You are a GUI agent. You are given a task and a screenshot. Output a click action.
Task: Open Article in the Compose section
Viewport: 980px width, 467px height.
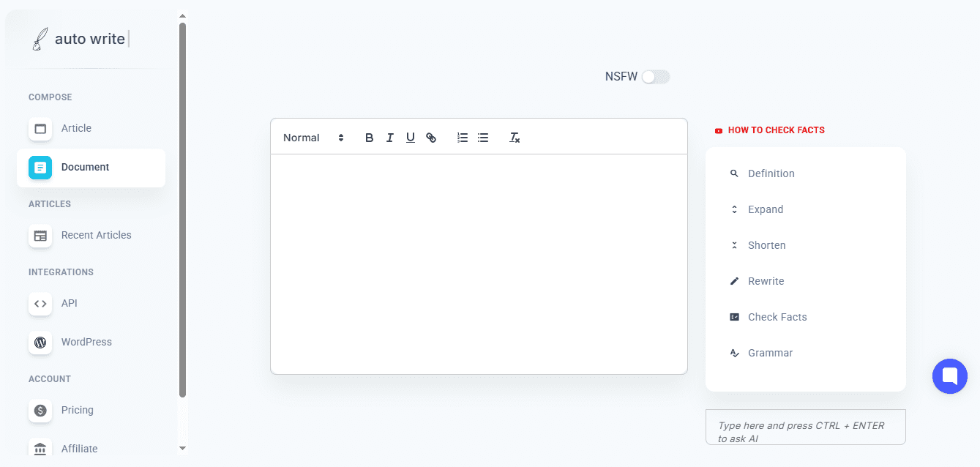coord(76,128)
